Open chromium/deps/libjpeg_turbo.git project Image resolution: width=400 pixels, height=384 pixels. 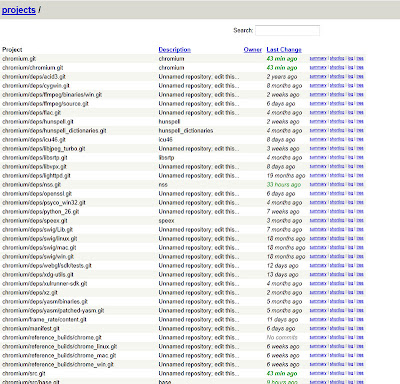(44, 149)
